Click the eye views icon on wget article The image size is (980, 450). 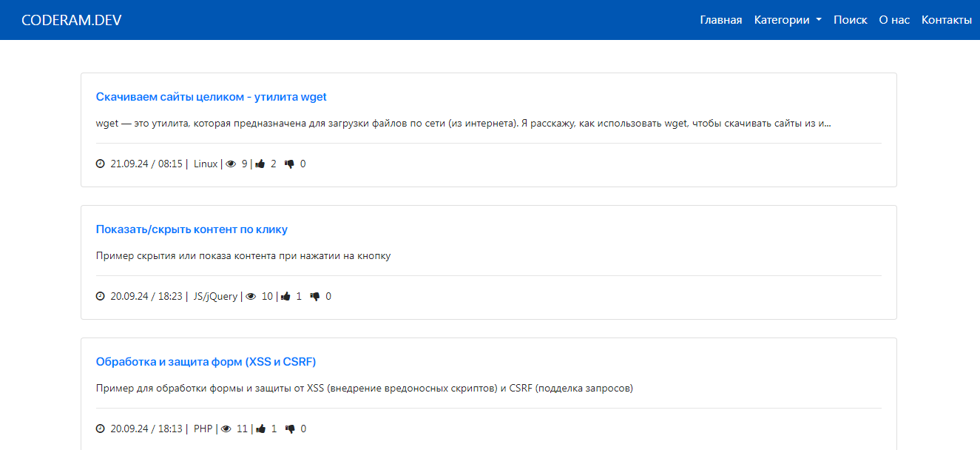click(x=231, y=164)
